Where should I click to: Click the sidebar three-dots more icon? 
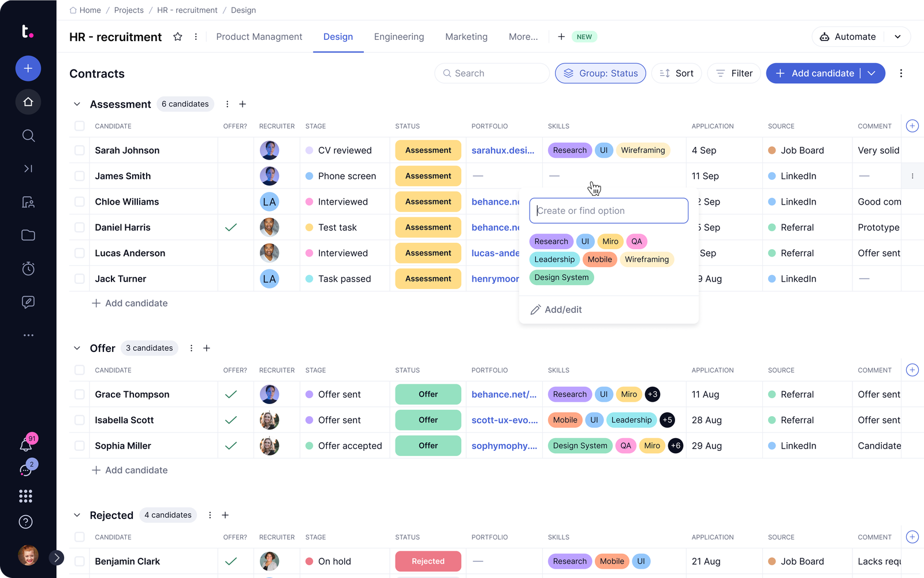pyautogui.click(x=28, y=335)
